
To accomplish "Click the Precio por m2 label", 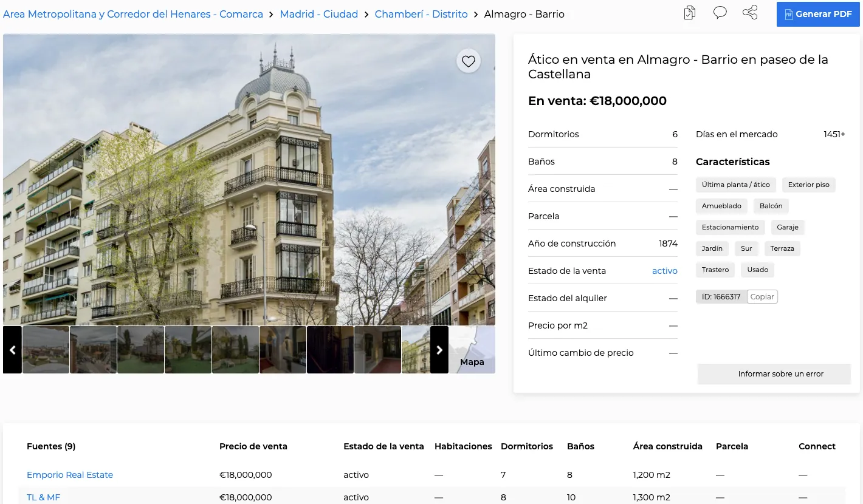I will tap(558, 325).
